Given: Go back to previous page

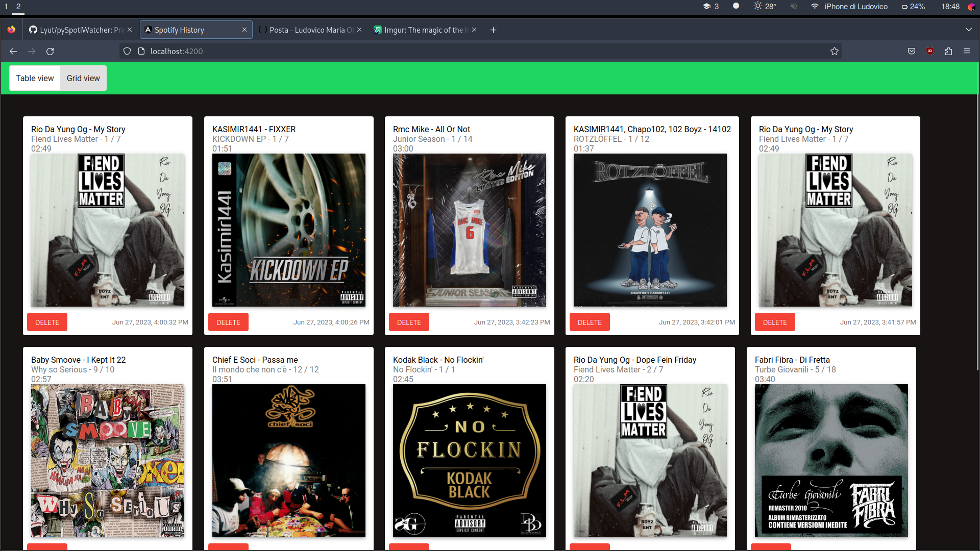Looking at the screenshot, I should pos(13,52).
